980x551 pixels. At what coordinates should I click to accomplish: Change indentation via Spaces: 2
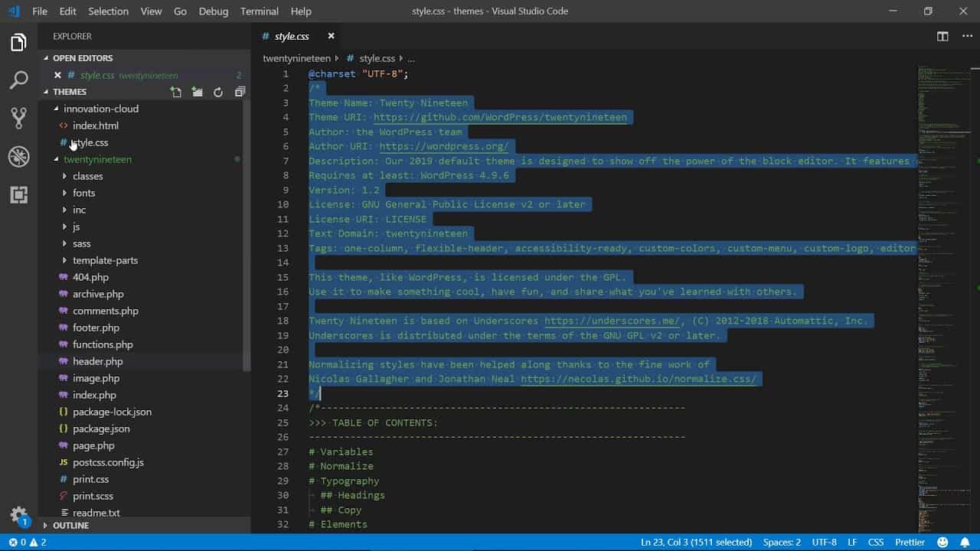782,543
